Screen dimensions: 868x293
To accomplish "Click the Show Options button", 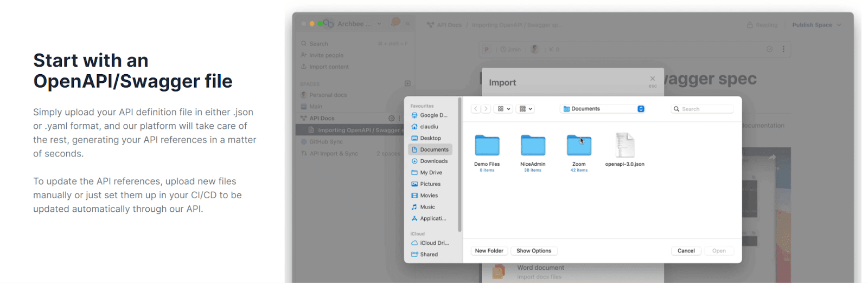I will 534,251.
